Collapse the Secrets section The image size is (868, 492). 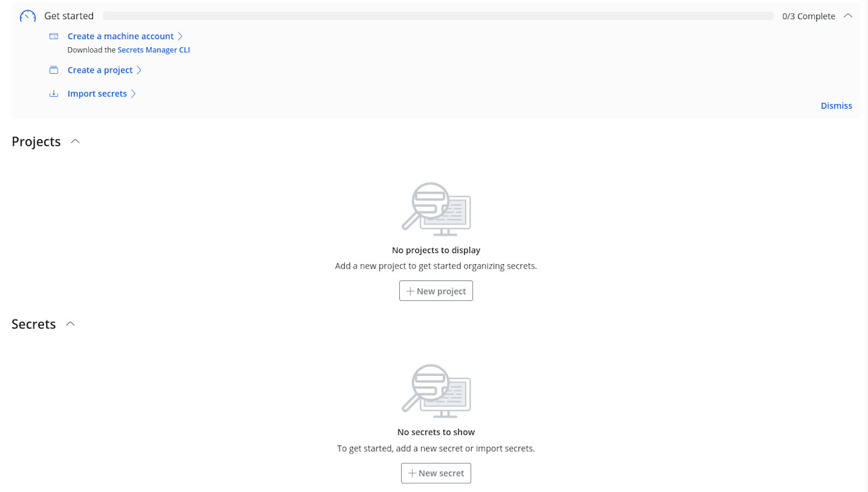point(69,323)
